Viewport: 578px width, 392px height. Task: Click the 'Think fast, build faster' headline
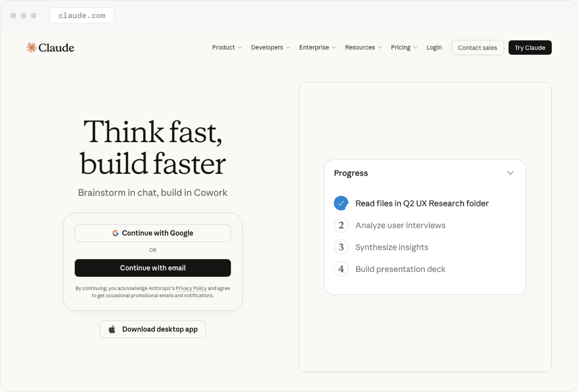(153, 147)
